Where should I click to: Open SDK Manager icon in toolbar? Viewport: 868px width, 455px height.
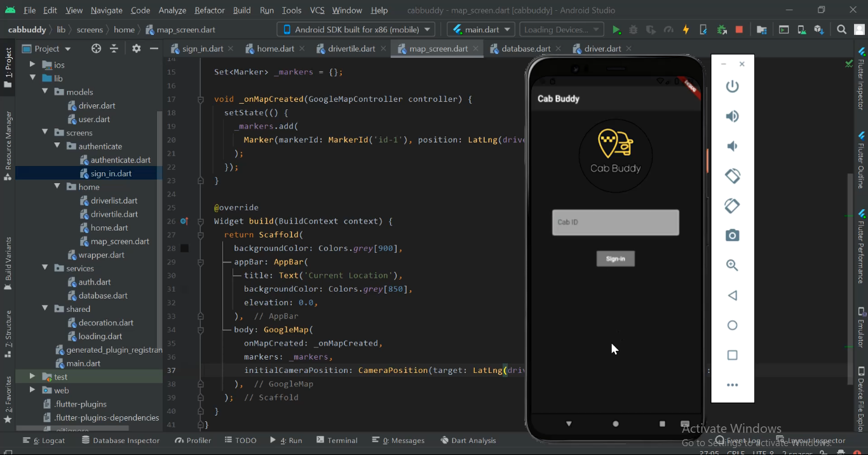click(819, 30)
